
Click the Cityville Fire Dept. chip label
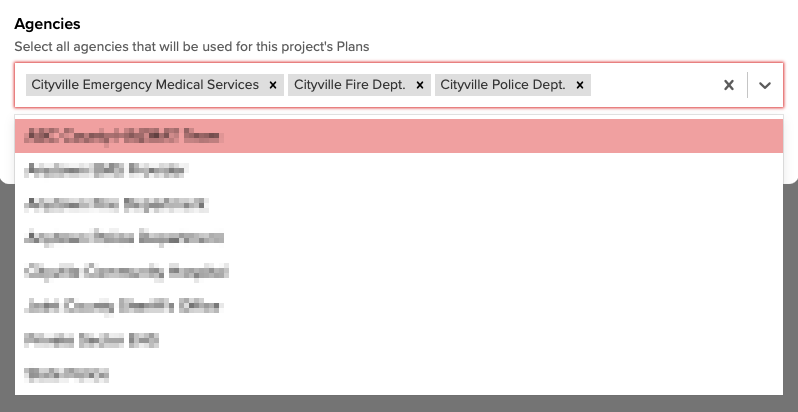point(350,85)
